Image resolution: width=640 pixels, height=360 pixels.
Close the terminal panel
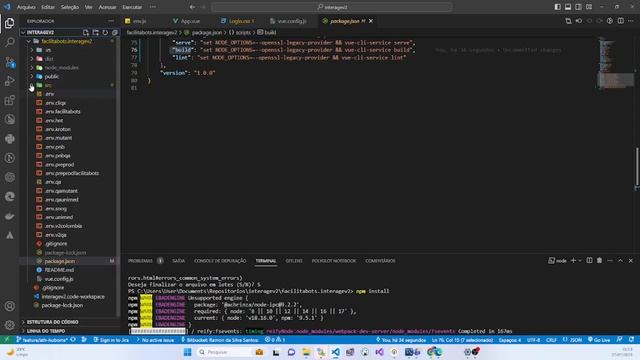coord(631,260)
